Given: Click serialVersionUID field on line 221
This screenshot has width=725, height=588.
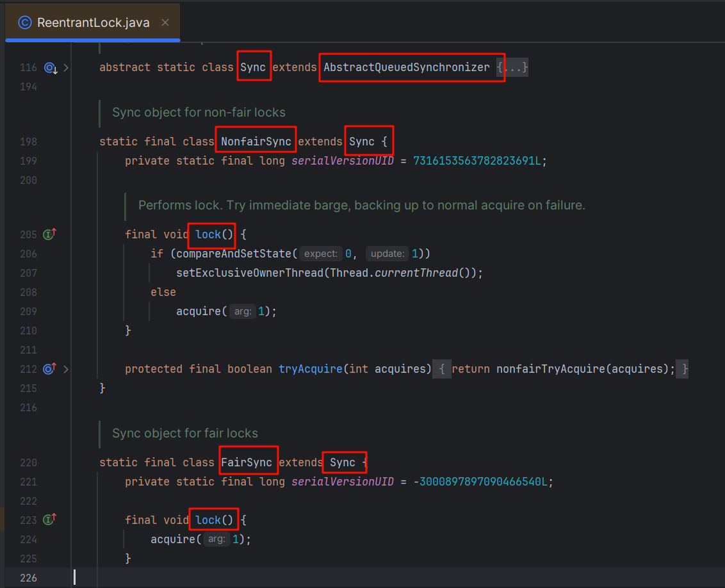Looking at the screenshot, I should click(343, 482).
